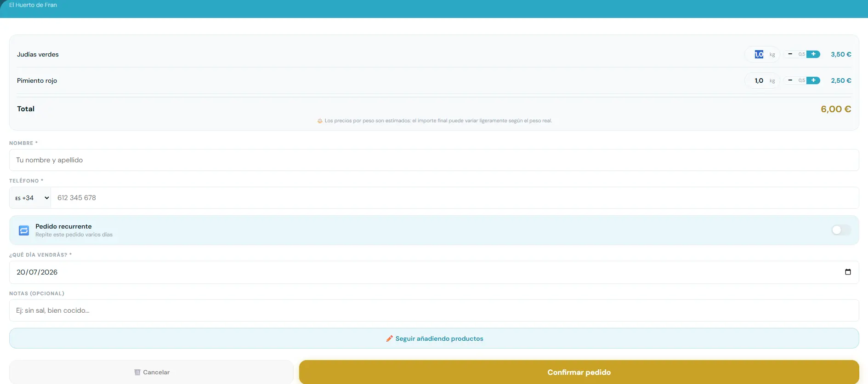Increase Pimiento rojo quantity with plus button
This screenshot has width=868, height=384.
(813, 80)
